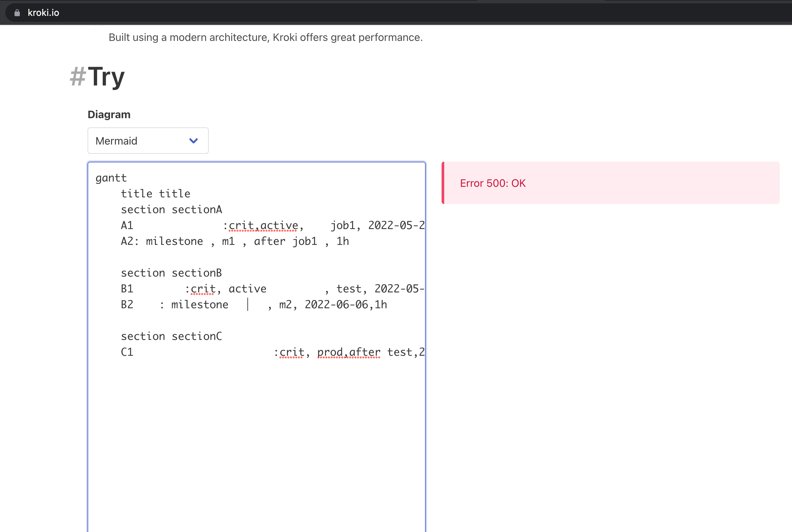The image size is (792, 532).
Task: Click the 'Error 500: OK' message
Action: tap(492, 183)
